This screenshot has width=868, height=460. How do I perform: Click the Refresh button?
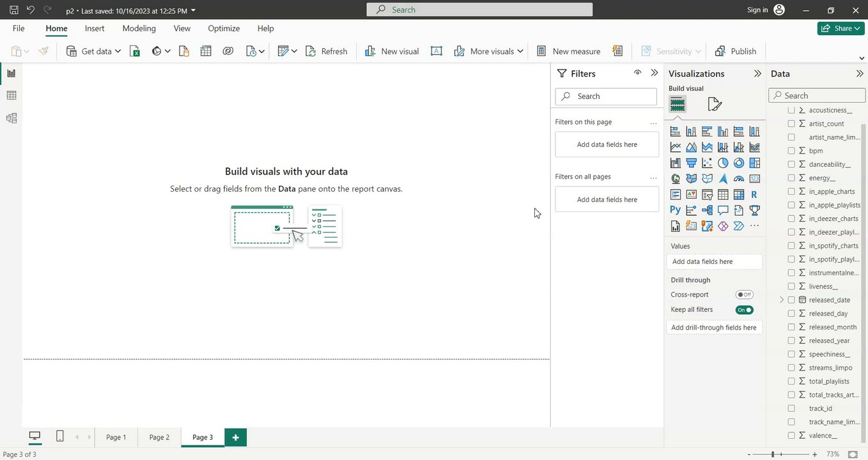(x=327, y=51)
